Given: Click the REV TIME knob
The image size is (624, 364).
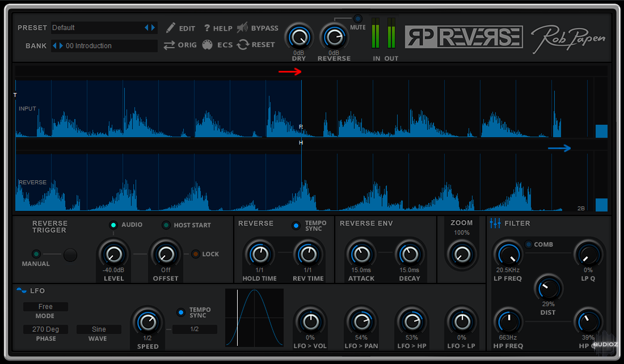Looking at the screenshot, I should pos(308,254).
